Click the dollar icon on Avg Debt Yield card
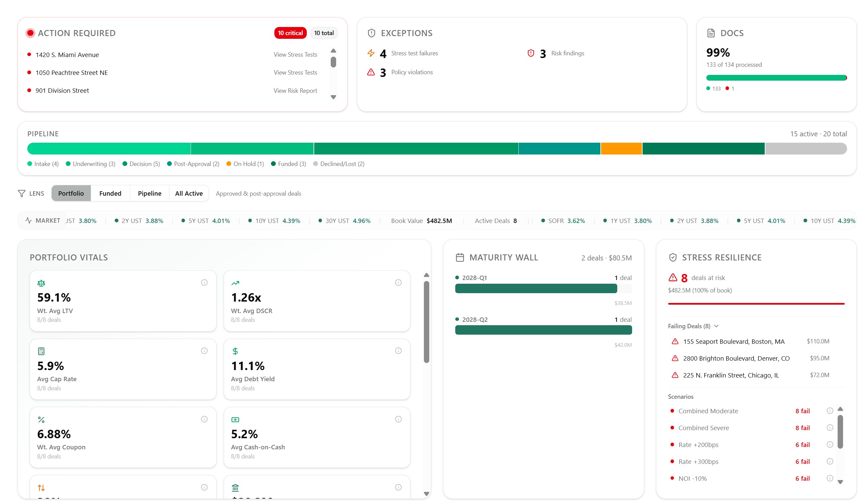This screenshot has width=868, height=504. (236, 351)
